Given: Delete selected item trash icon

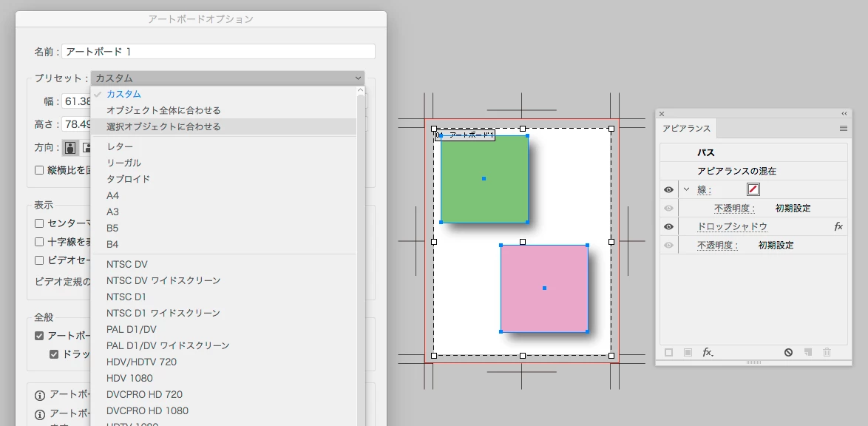Looking at the screenshot, I should (x=827, y=352).
